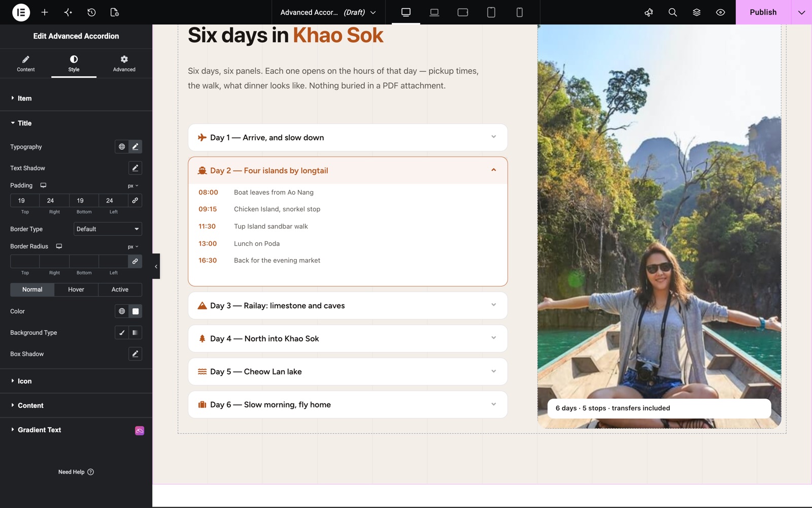Viewport: 812px width, 508px height.
Task: Expand the Item style section
Action: [76, 99]
